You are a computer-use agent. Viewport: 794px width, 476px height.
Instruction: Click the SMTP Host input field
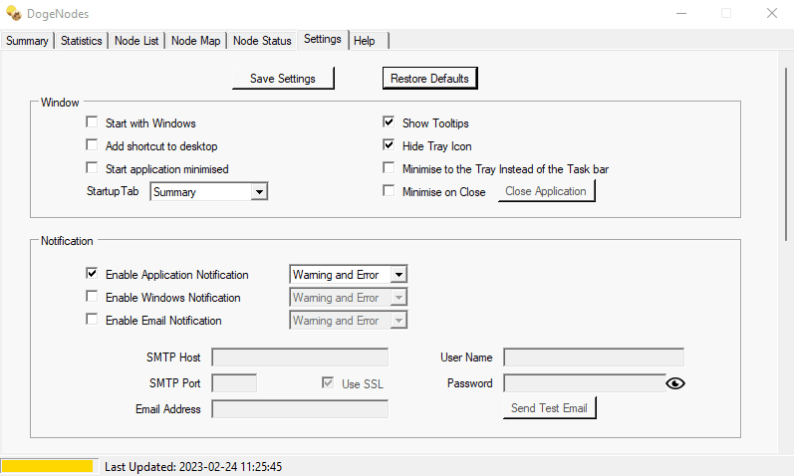300,357
